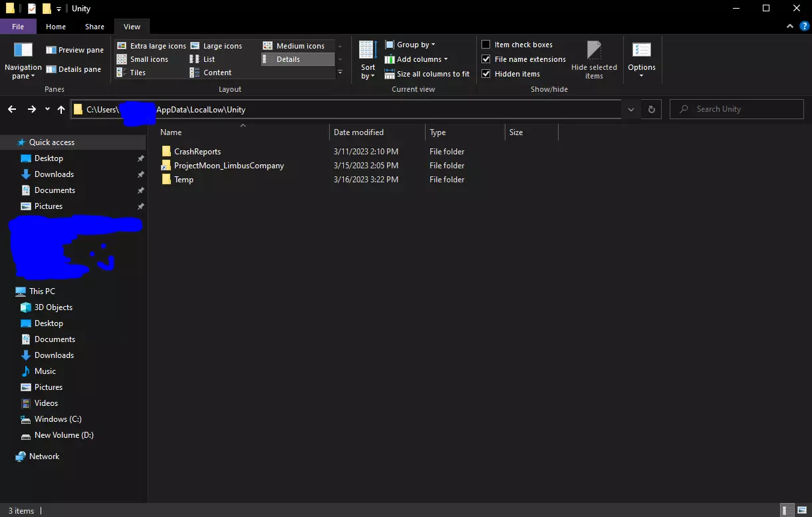This screenshot has width=812, height=517.
Task: Select Extra large icons layout
Action: (151, 46)
